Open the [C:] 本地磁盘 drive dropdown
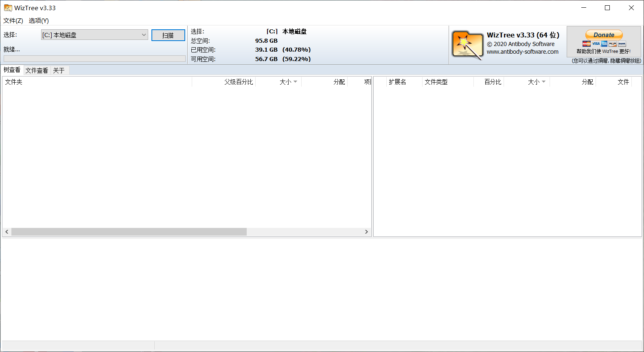 (94, 35)
